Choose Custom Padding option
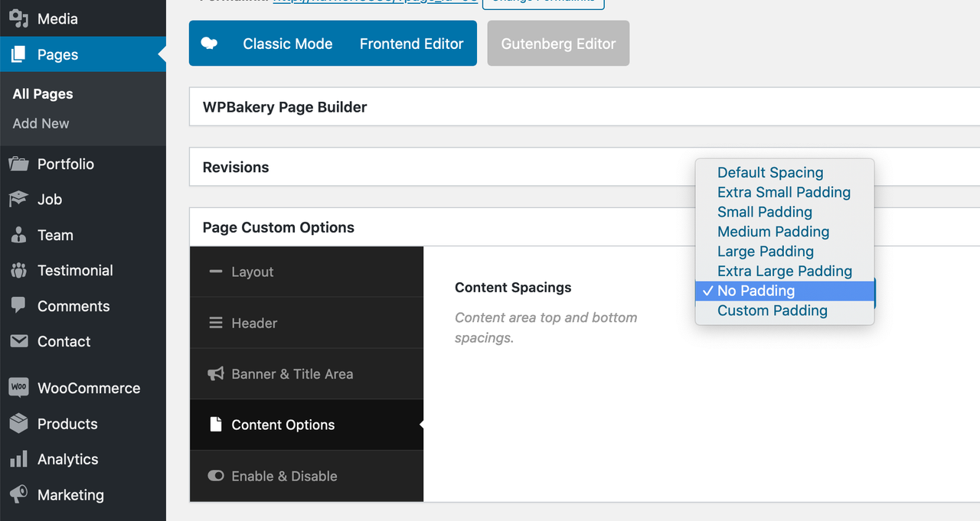Image resolution: width=980 pixels, height=521 pixels. point(785,311)
